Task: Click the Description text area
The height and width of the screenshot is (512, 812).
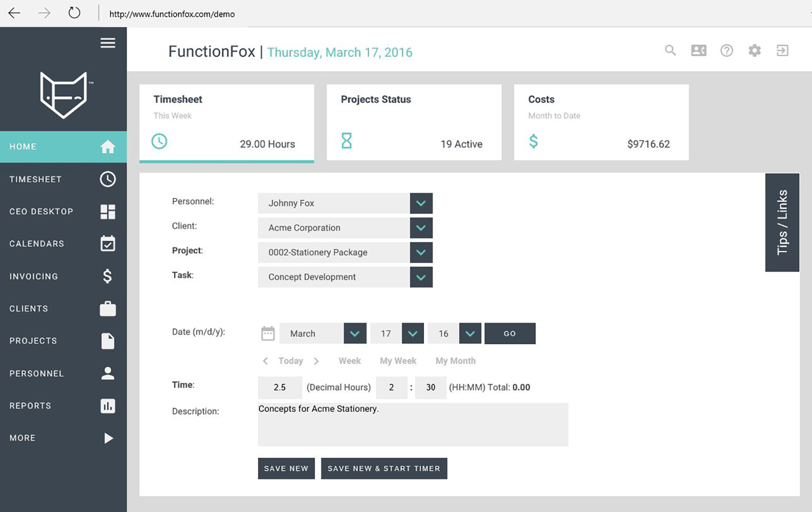Action: [413, 424]
